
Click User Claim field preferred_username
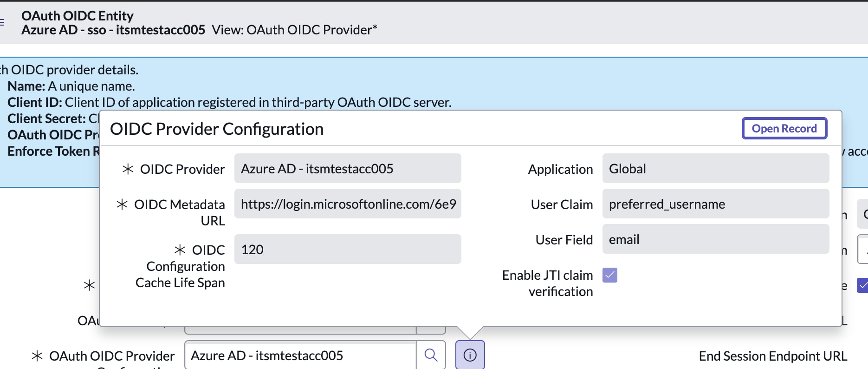(x=716, y=204)
